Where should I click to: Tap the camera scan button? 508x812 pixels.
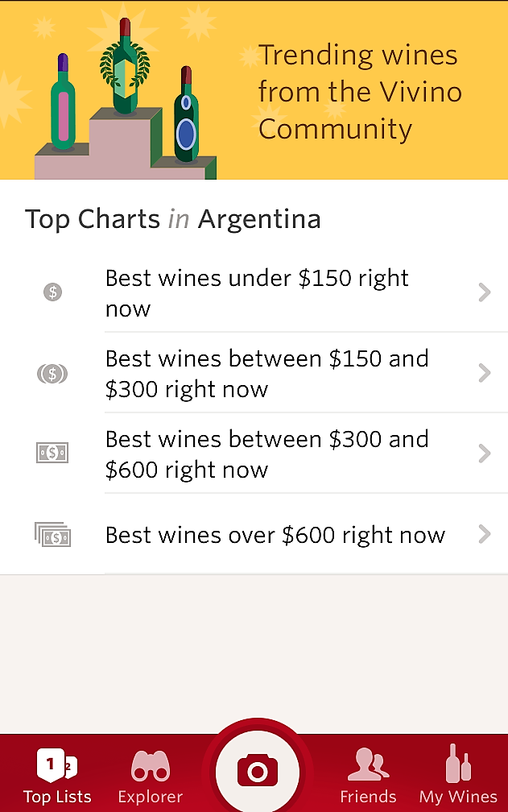[258, 772]
